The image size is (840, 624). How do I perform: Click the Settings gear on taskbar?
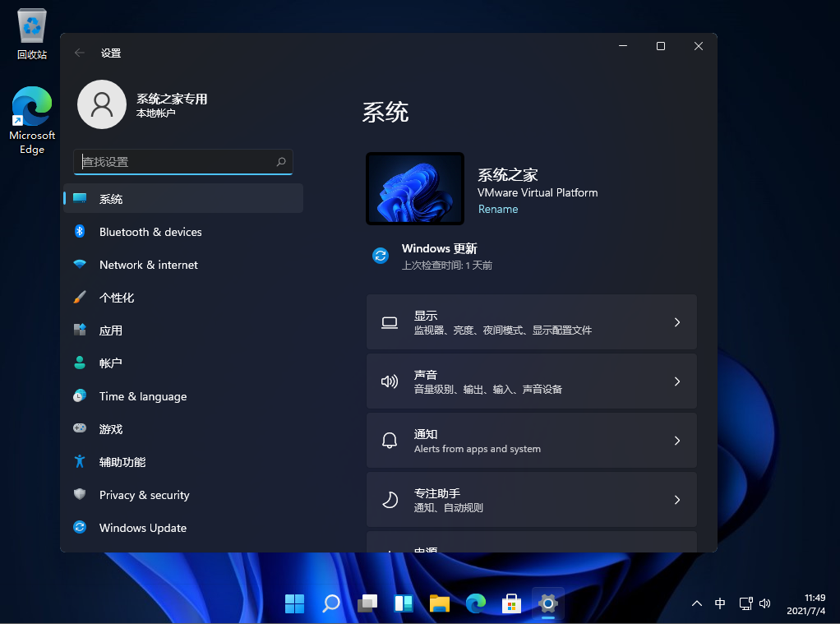548,603
